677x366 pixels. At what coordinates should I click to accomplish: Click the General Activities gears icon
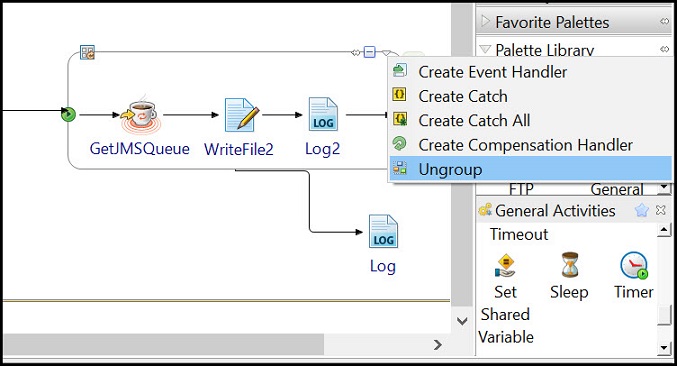pos(485,210)
